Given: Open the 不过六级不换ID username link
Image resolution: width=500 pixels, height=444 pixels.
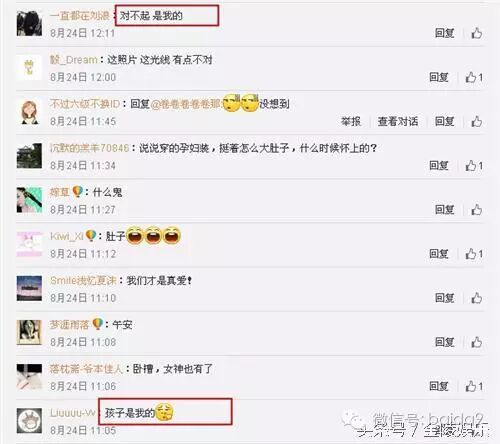Looking at the screenshot, I should [x=85, y=104].
